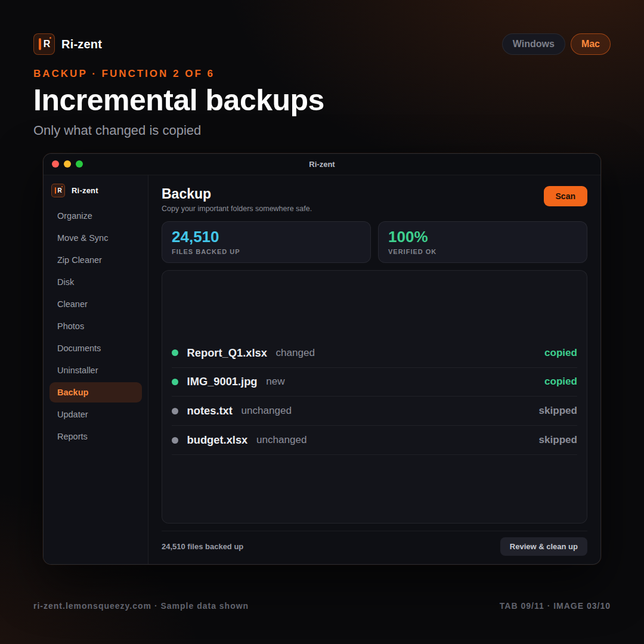Image resolution: width=644 pixels, height=644 pixels.
Task: Click the 100% verified OK card
Action: pos(482,242)
